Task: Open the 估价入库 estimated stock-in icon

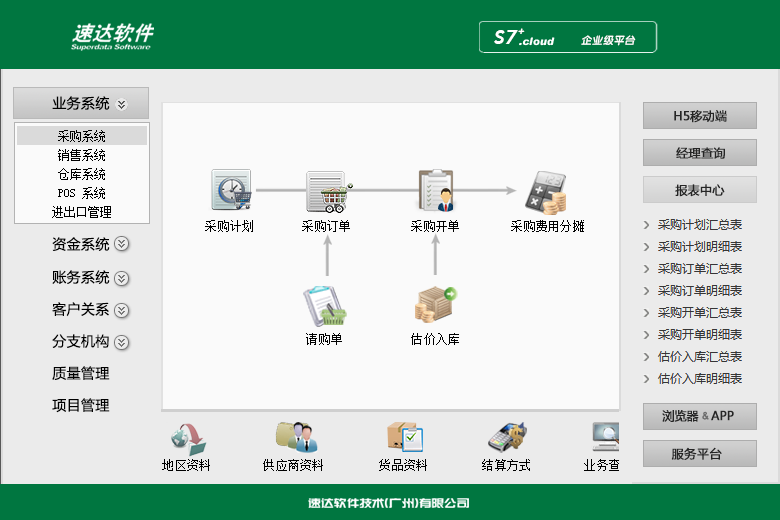Action: (x=436, y=305)
